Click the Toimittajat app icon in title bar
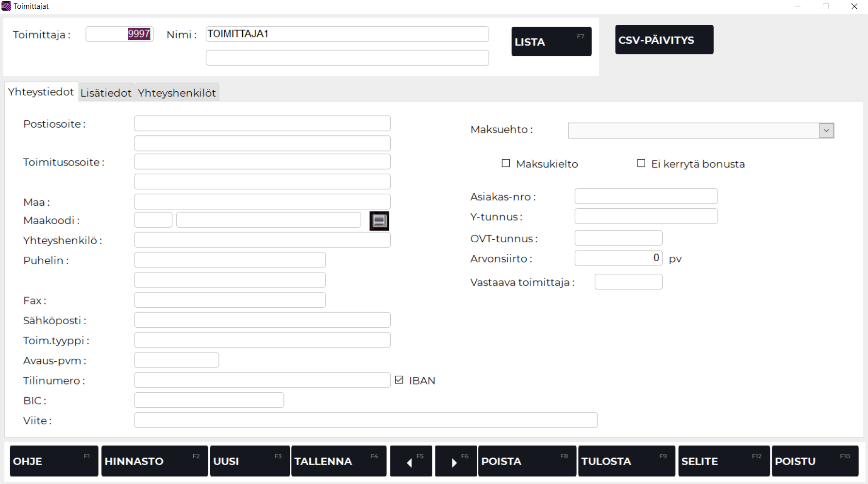Viewport: 868px width, 484px height. pyautogui.click(x=6, y=6)
